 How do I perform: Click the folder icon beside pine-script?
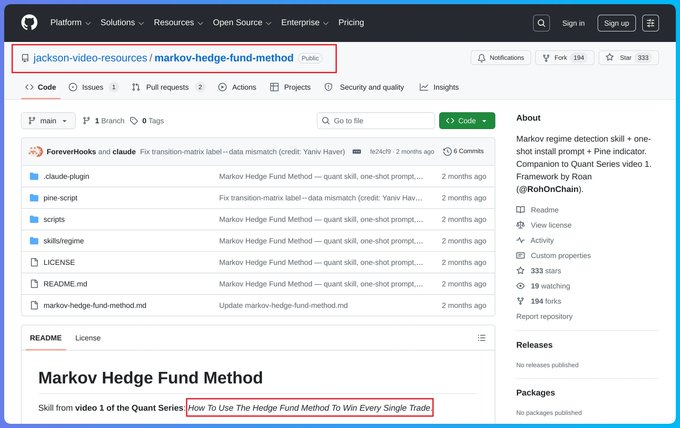point(34,198)
